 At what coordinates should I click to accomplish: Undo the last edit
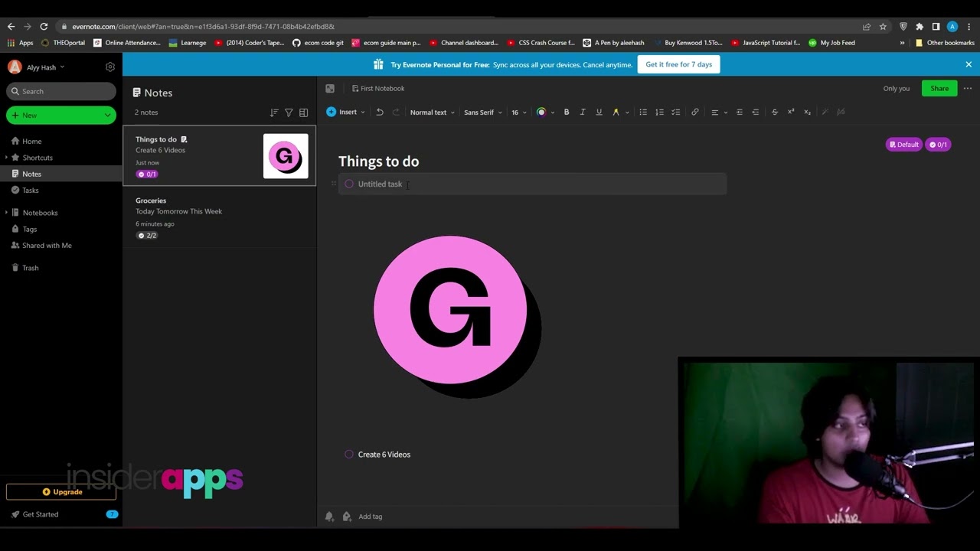[380, 112]
